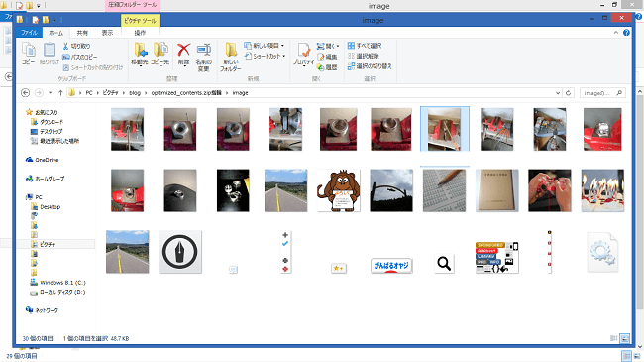Image resolution: width=644 pixels, height=362 pixels.
Task: Select OneDrive in navigation pane
Action: [x=47, y=160]
